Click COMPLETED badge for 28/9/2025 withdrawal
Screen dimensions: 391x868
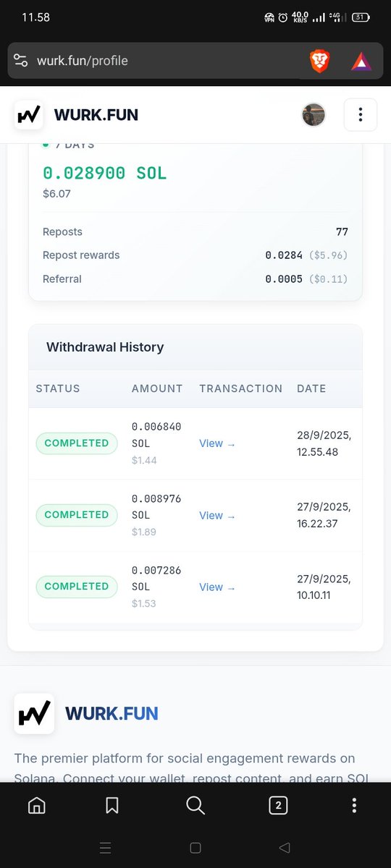77,443
